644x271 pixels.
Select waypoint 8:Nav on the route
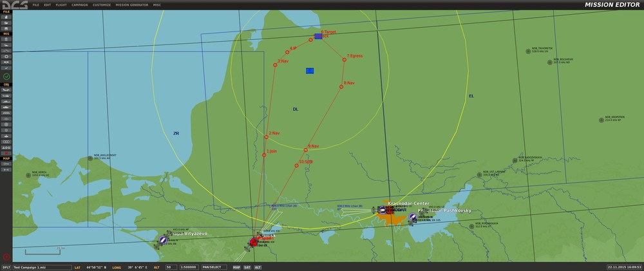(x=341, y=87)
